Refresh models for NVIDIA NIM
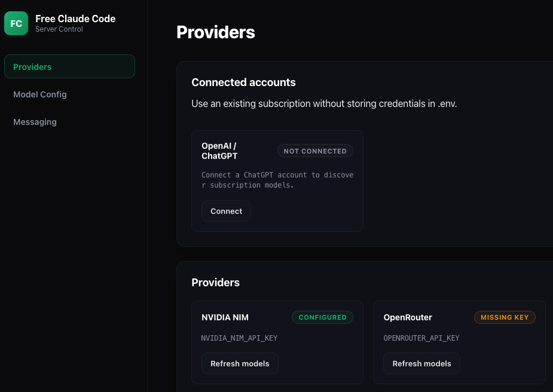 click(240, 363)
